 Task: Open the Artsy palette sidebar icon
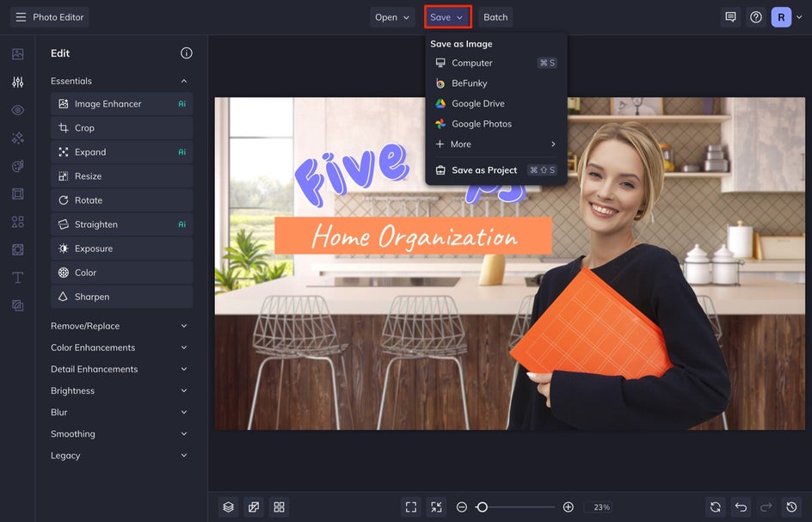[x=17, y=166]
